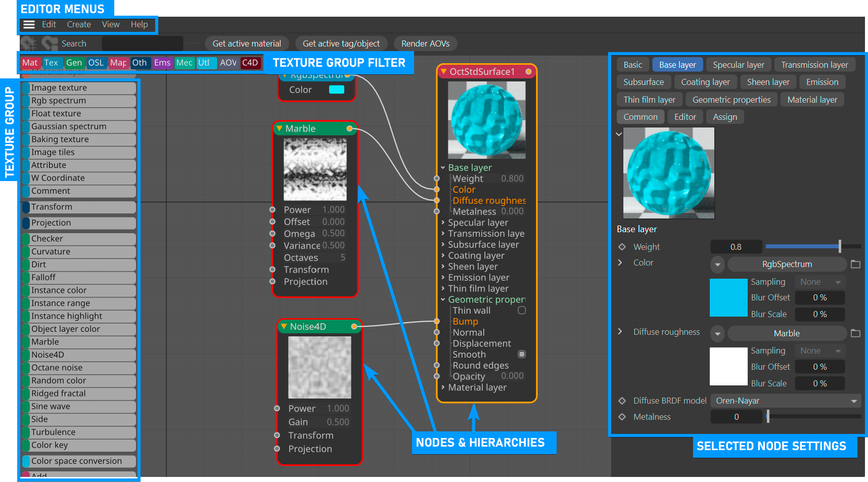
Task: Click the Metalness input pin on OctStdSurface1
Action: tap(437, 211)
